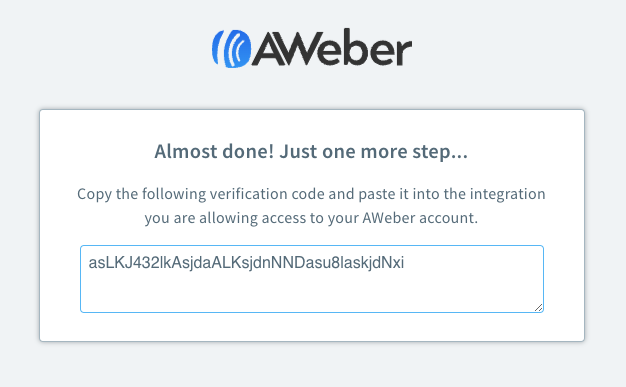Click empty space below code inside text box
The height and width of the screenshot is (387, 626).
point(311,294)
